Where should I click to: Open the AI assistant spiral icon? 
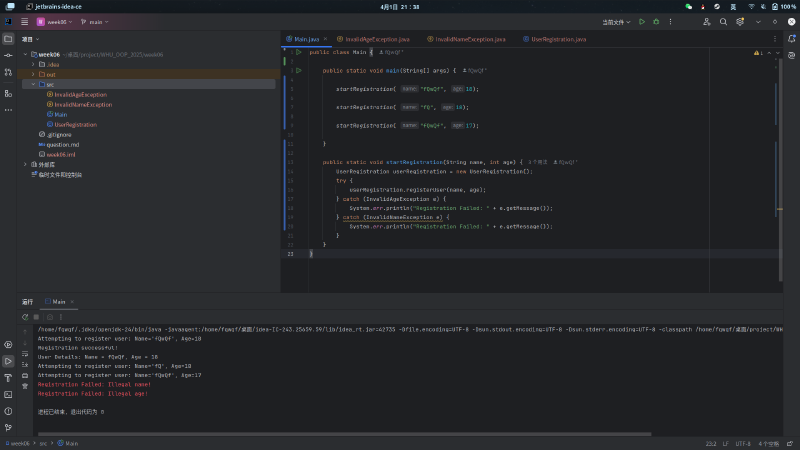791,55
